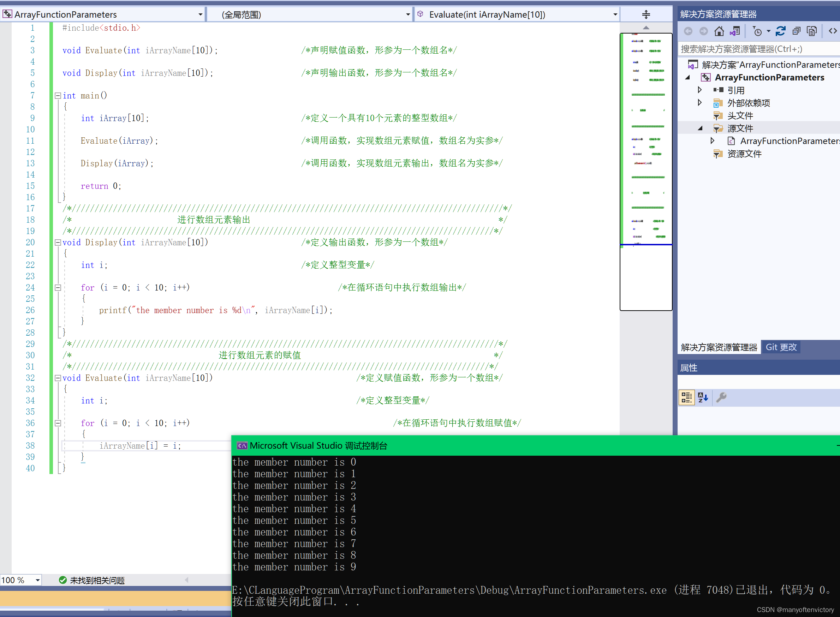Click the printf statement on line 26
840x617 pixels.
pos(215,310)
